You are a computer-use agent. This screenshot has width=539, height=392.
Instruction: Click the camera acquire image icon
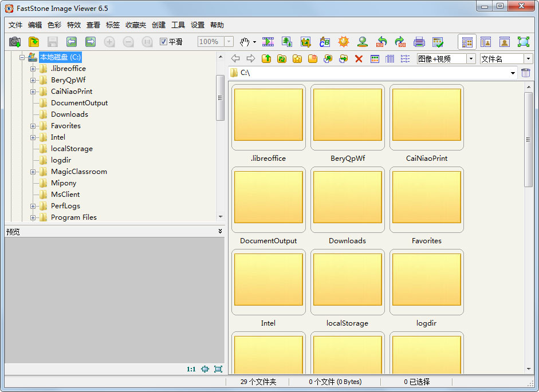[15, 42]
